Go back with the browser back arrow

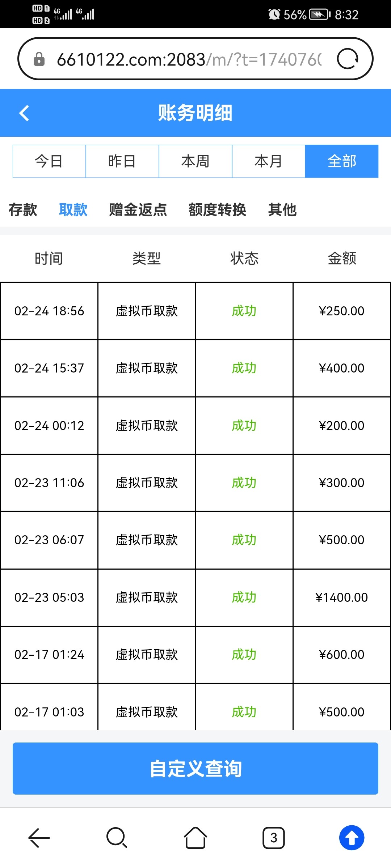click(x=39, y=838)
